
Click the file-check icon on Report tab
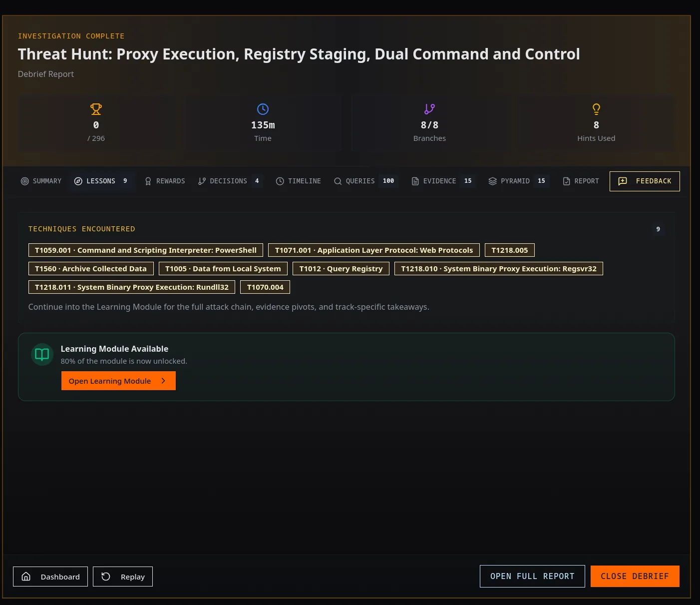(x=567, y=181)
